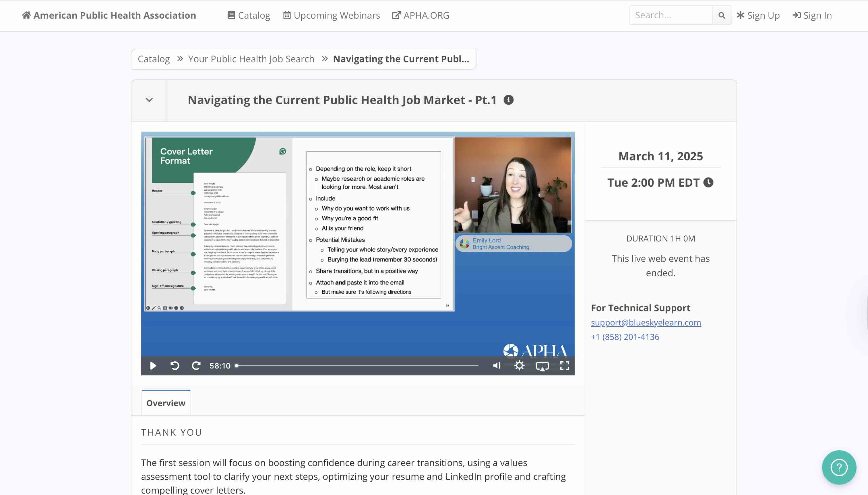Mute the video volume
The width and height of the screenshot is (868, 495).
(497, 365)
